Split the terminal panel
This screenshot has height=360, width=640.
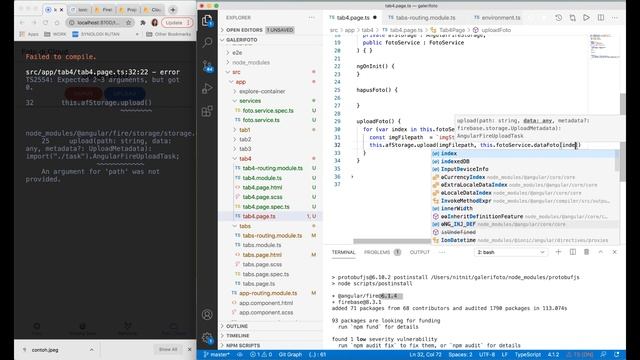point(573,252)
